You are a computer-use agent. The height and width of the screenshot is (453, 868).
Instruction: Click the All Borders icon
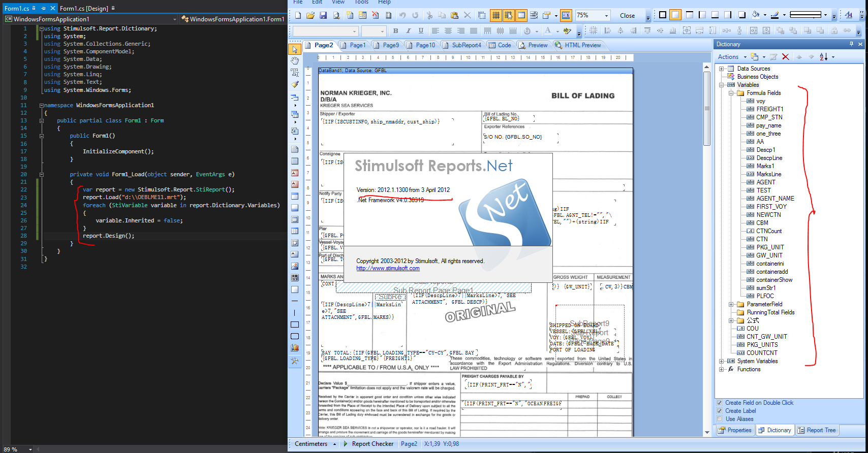[662, 15]
